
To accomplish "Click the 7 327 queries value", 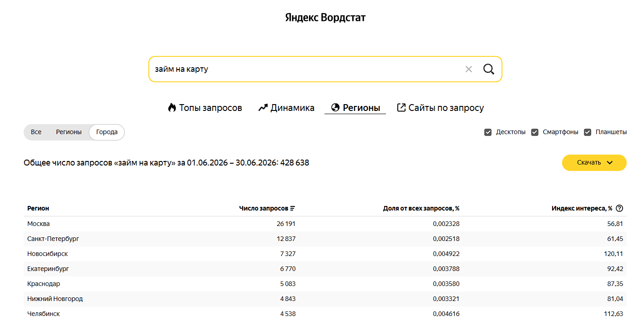I will pyautogui.click(x=288, y=254).
